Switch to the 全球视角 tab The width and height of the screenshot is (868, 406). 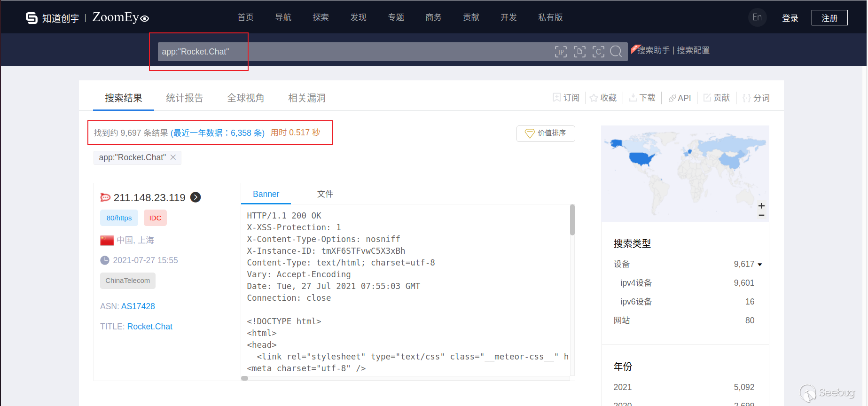click(x=246, y=98)
